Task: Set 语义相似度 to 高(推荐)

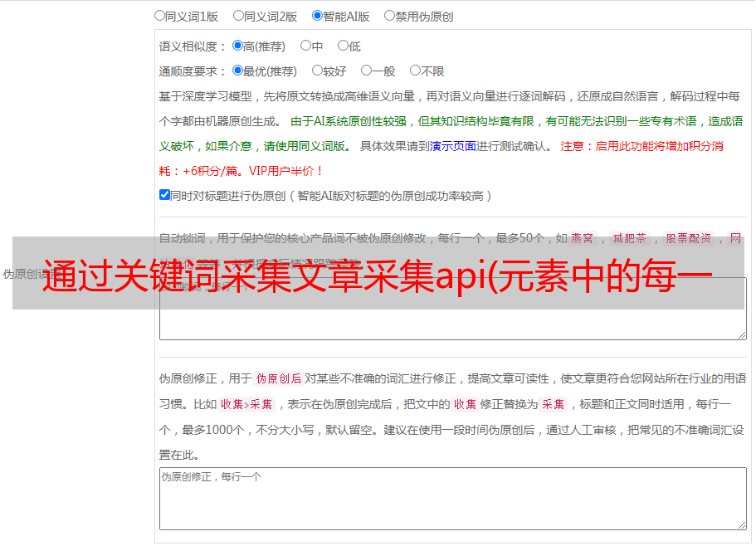Action: (237, 46)
